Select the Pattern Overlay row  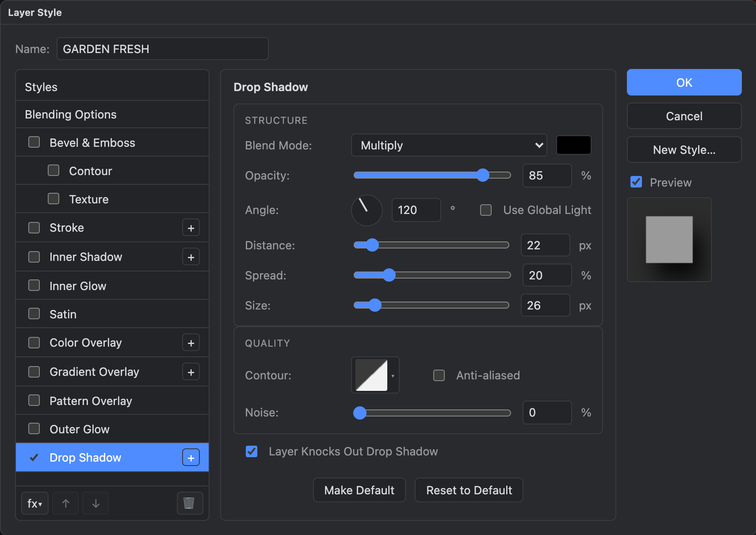click(x=112, y=401)
